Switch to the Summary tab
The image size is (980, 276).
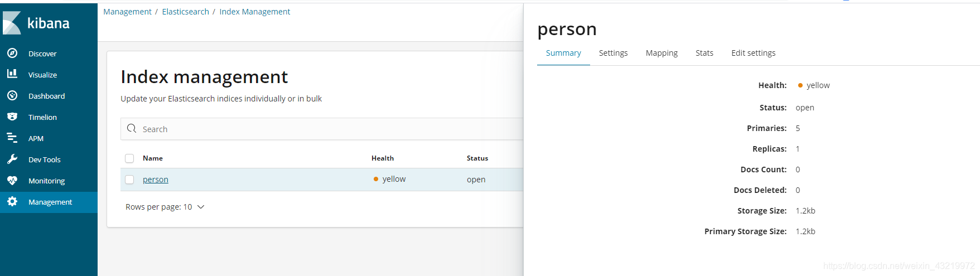563,53
